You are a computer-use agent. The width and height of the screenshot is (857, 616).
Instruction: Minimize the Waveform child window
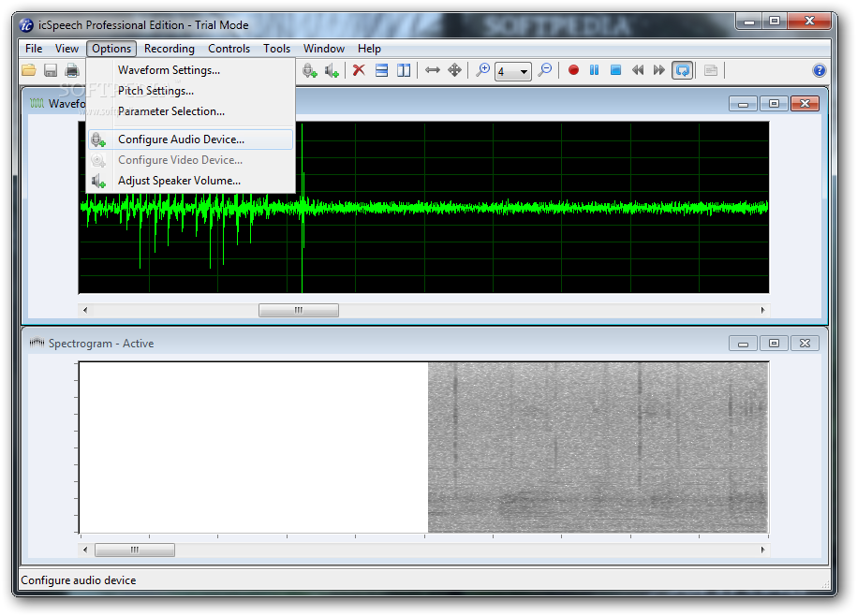[743, 104]
